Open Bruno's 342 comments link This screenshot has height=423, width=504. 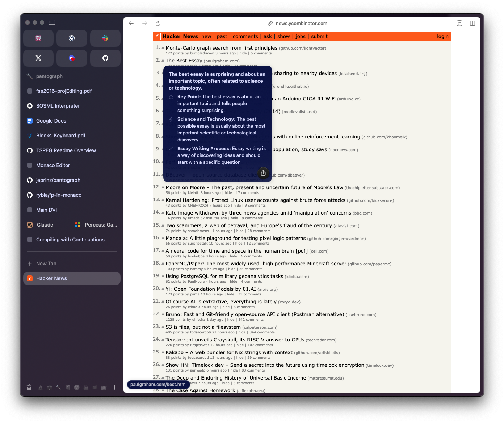tap(251, 320)
